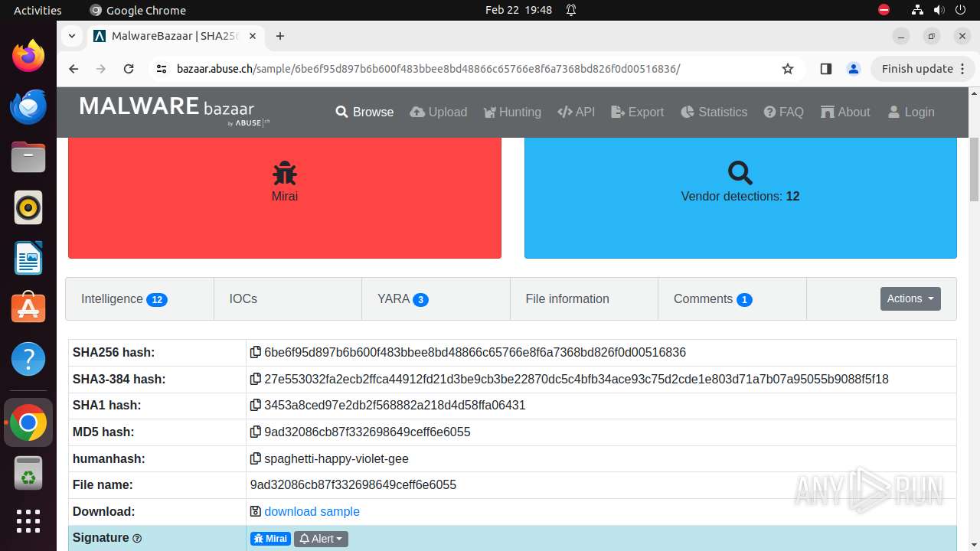This screenshot has width=980, height=551.
Task: Open the Chrome profile avatar
Action: (854, 69)
